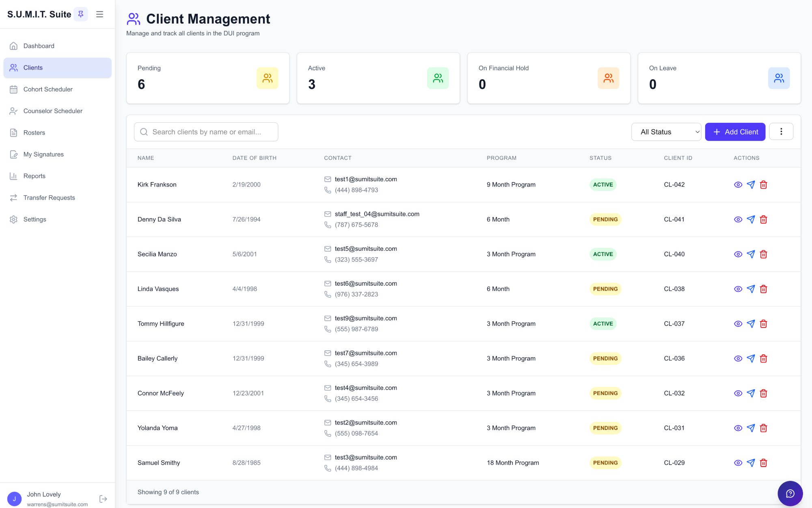
Task: Open Cohort Scheduler page
Action: [x=57, y=89]
